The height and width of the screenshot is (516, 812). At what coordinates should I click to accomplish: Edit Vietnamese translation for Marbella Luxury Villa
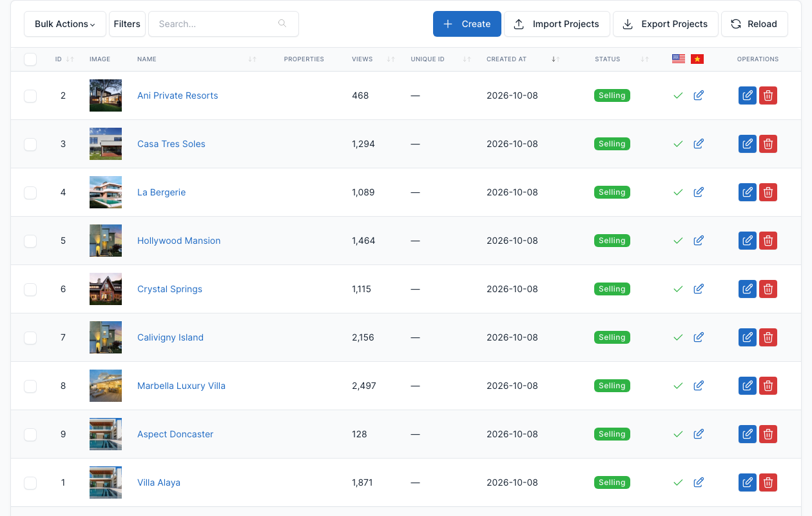point(699,386)
